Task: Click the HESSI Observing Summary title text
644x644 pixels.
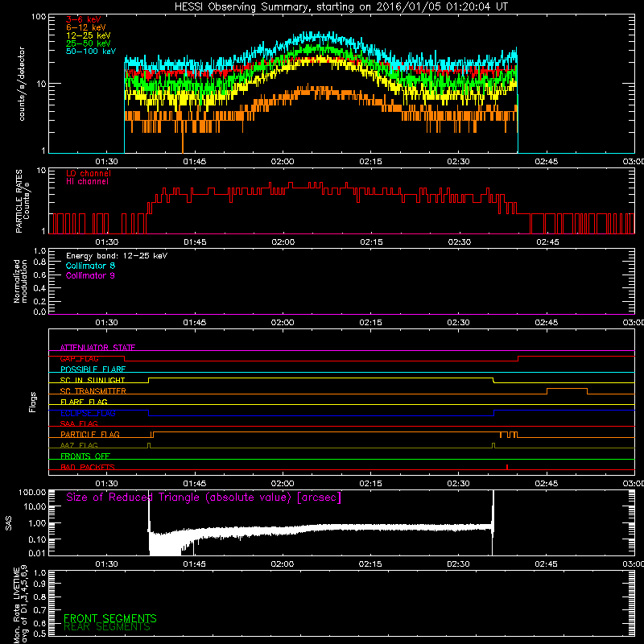Action: [x=341, y=7]
